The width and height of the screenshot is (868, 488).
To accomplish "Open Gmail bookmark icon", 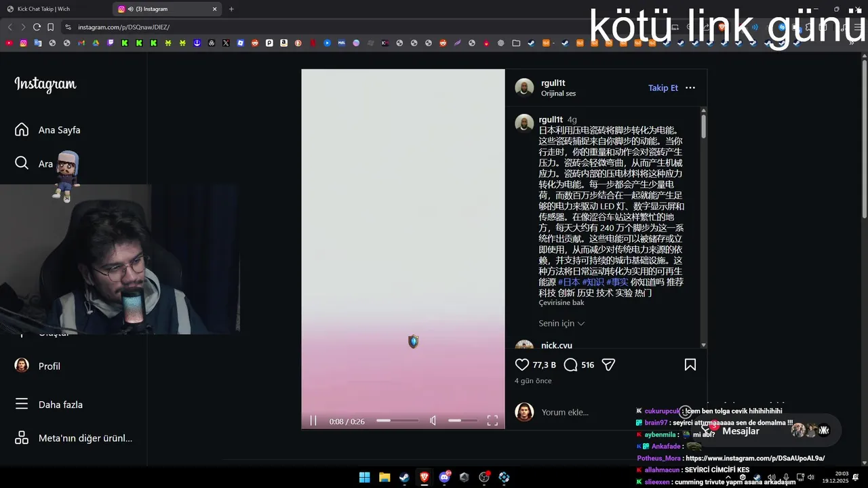I will [81, 43].
